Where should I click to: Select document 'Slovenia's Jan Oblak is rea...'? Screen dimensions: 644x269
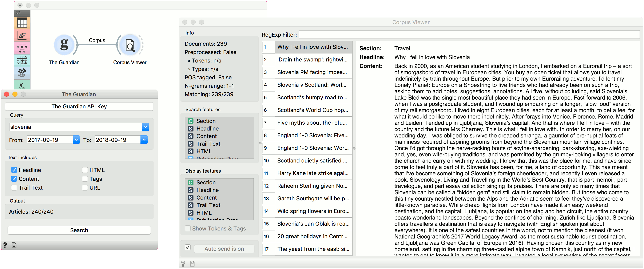coord(313,224)
